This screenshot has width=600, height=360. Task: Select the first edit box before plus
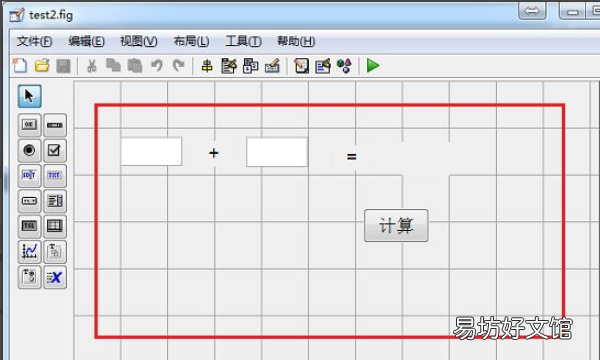pos(151,152)
